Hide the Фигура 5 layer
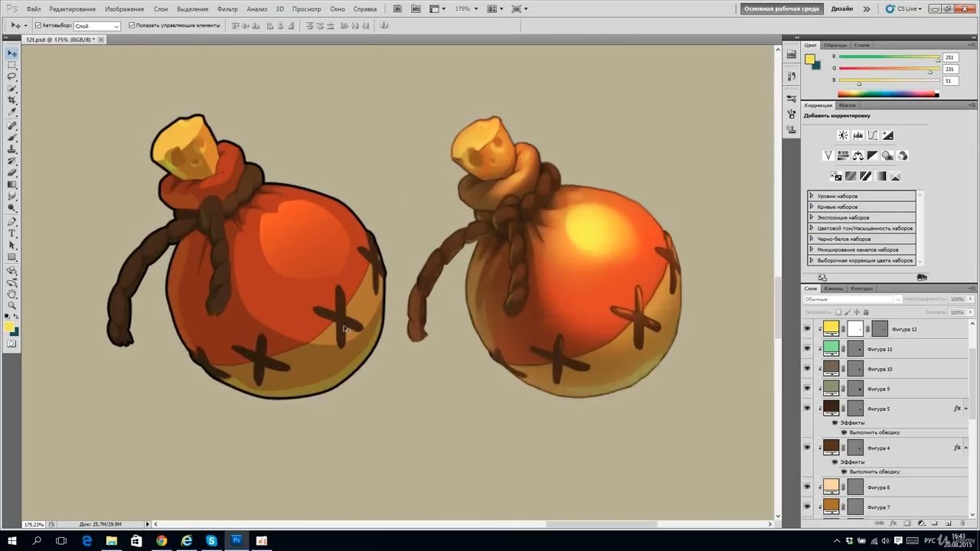 pos(807,409)
